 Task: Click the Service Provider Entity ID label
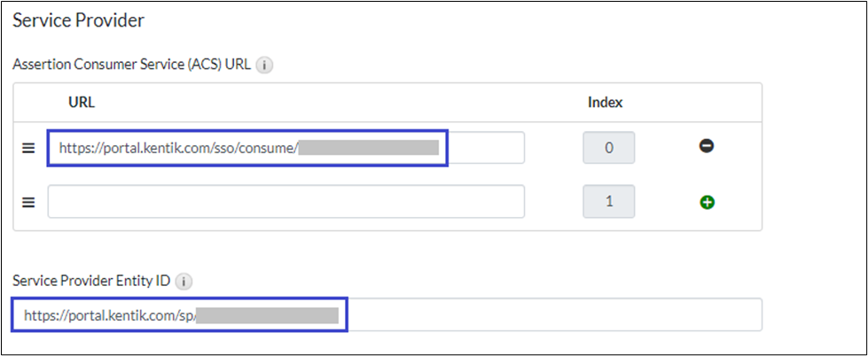point(91,282)
